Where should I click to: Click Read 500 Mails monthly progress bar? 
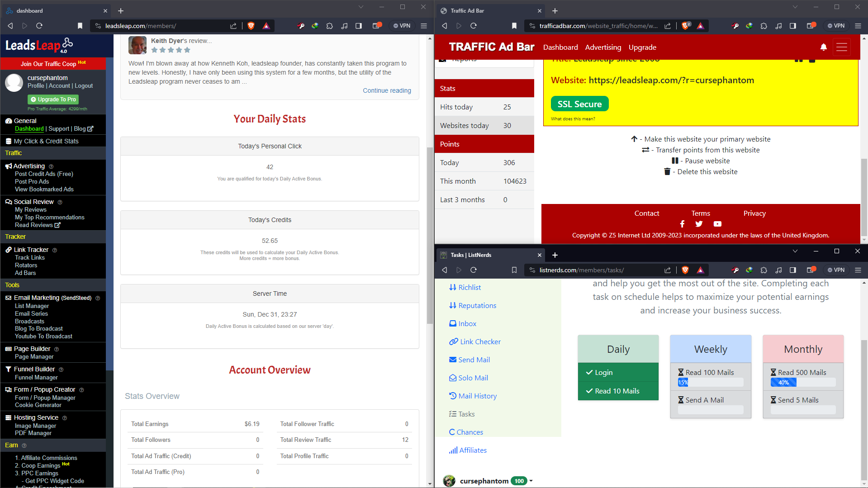click(803, 383)
